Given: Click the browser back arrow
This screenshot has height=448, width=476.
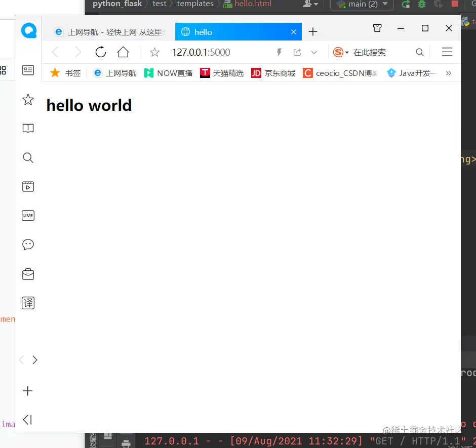Looking at the screenshot, I should 55,52.
